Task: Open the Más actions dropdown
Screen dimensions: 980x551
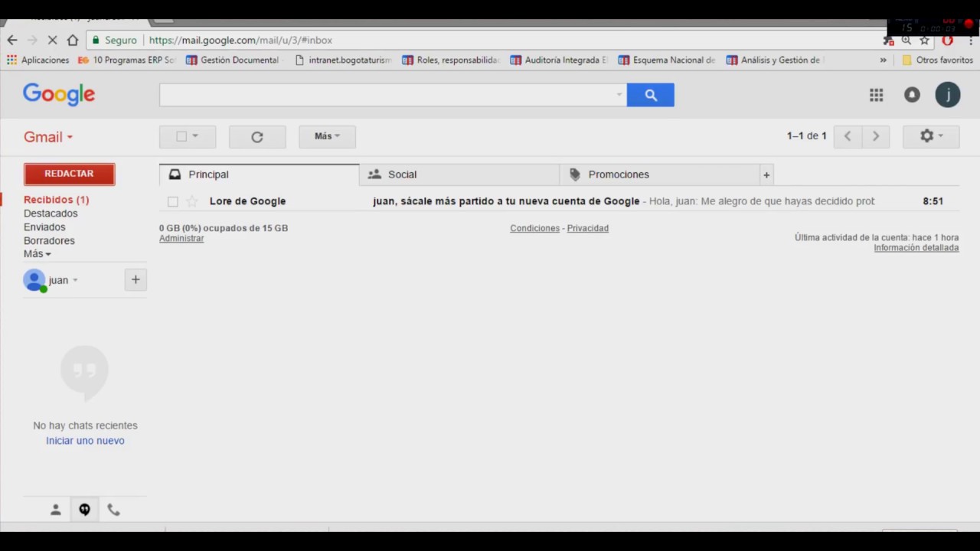Action: (x=327, y=136)
